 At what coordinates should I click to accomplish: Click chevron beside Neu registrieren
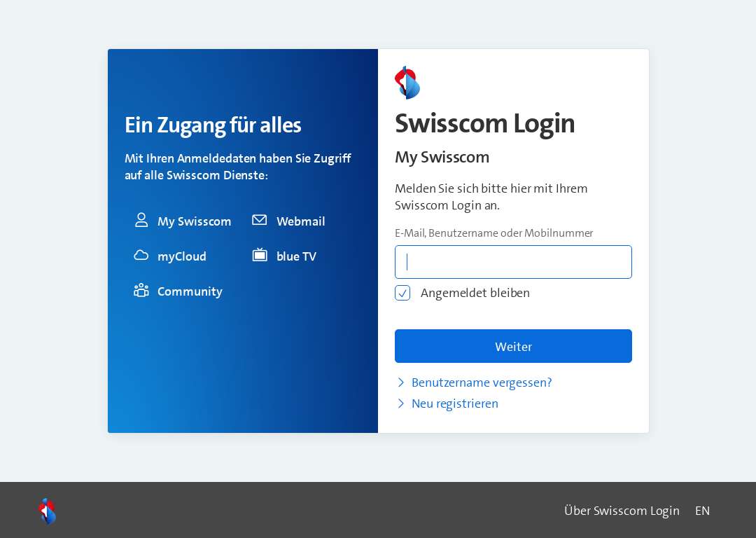[400, 403]
